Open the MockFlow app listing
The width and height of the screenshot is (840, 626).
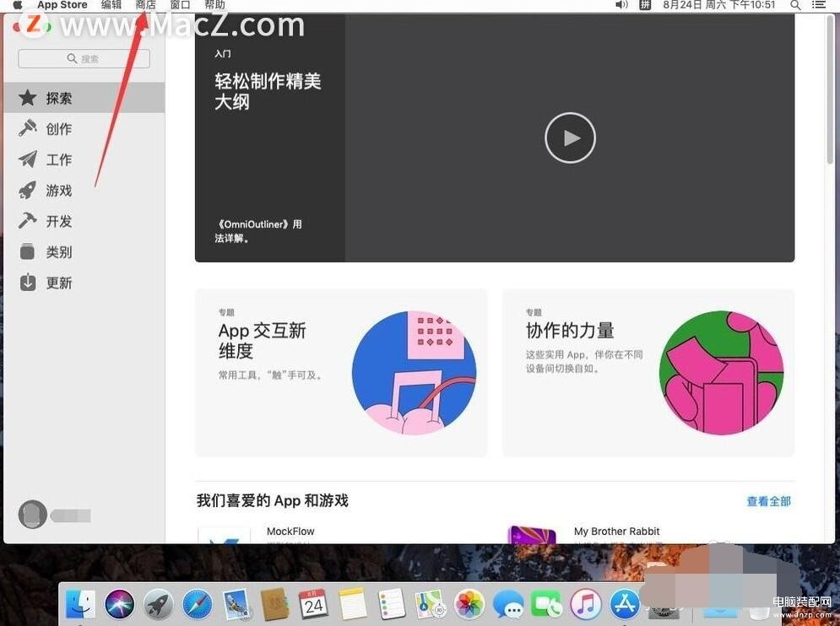pyautogui.click(x=290, y=532)
